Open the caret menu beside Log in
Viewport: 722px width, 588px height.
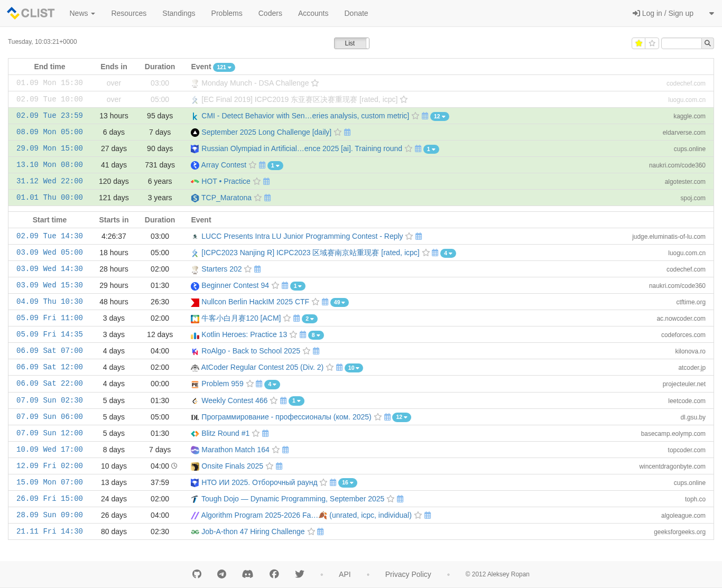pos(711,14)
